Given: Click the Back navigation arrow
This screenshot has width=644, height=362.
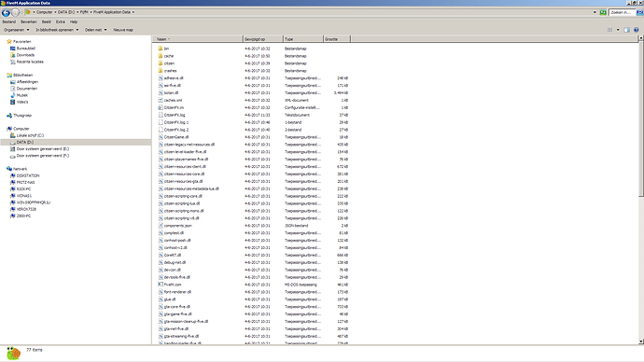Looking at the screenshot, I should [x=6, y=13].
